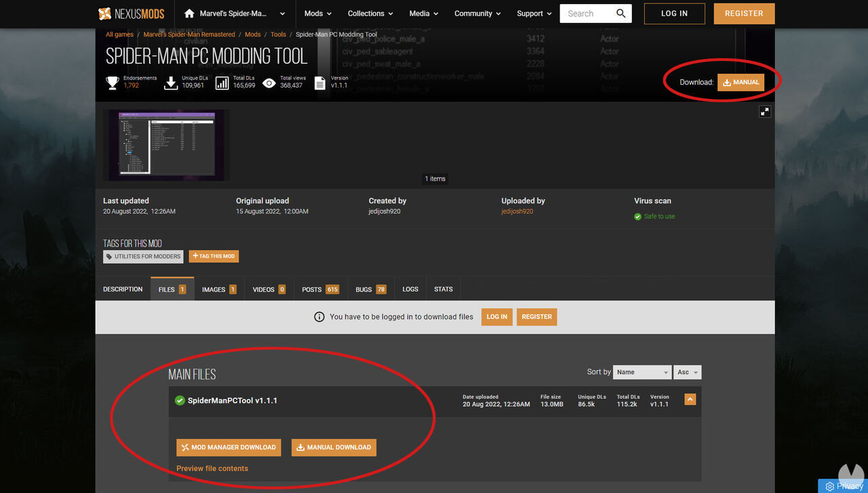Click the Manual download button at top
868x493 pixels.
point(741,83)
